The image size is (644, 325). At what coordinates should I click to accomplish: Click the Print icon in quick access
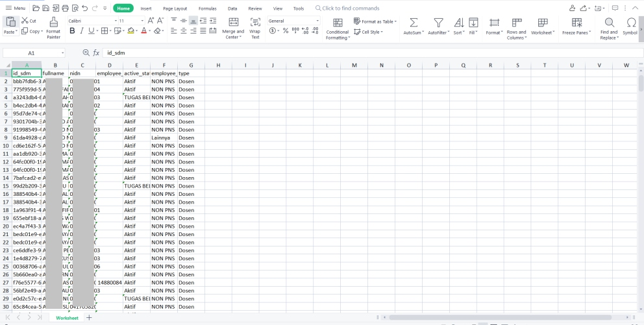(x=65, y=8)
